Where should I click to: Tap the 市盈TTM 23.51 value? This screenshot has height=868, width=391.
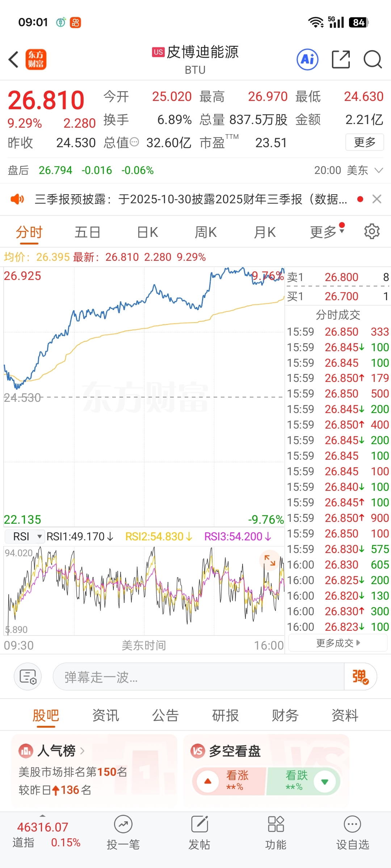point(271,142)
